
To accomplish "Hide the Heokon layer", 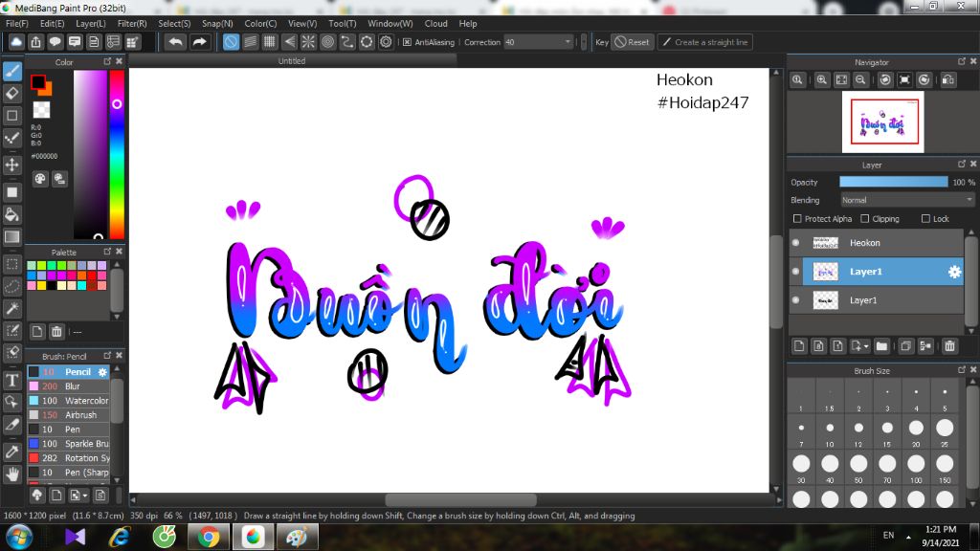I will click(795, 243).
